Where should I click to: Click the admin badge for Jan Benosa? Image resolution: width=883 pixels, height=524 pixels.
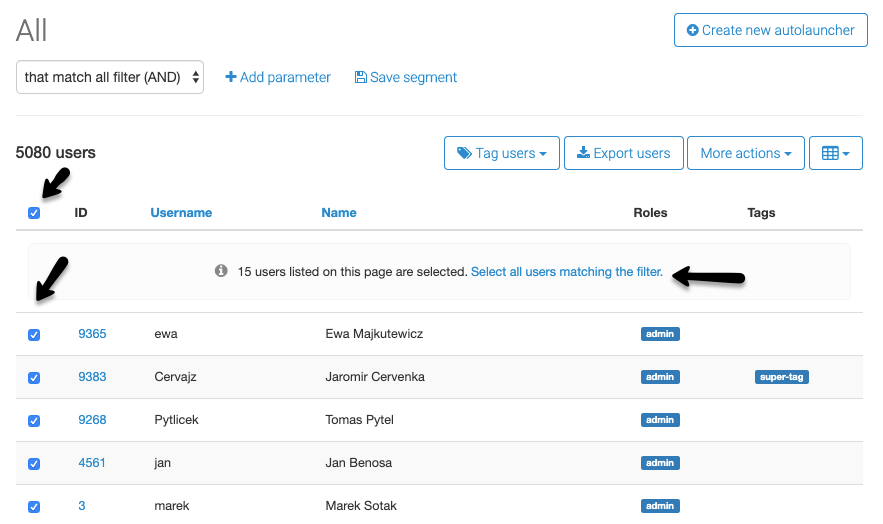(660, 463)
